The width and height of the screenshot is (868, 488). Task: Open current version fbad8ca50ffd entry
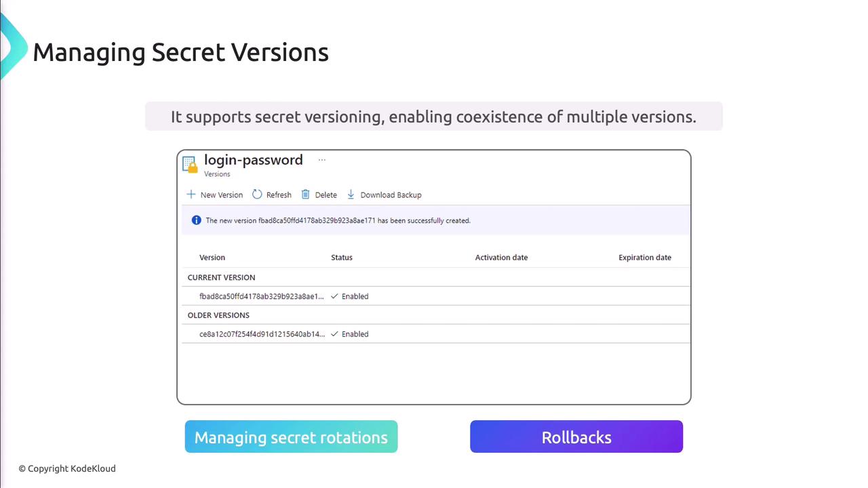point(261,296)
